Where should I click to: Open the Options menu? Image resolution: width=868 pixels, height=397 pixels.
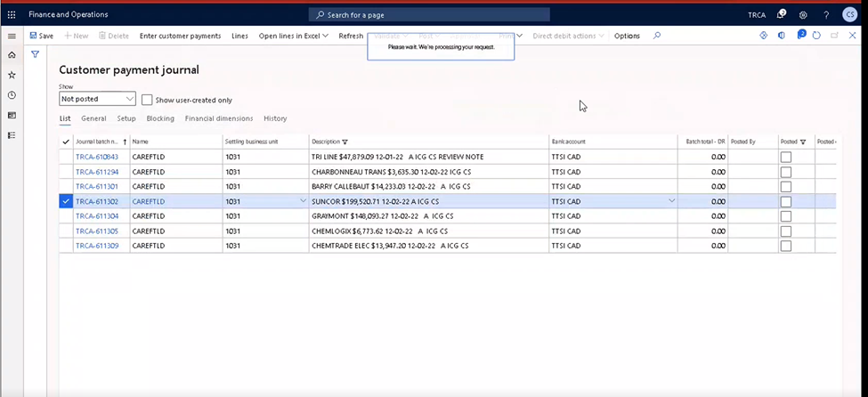tap(627, 36)
